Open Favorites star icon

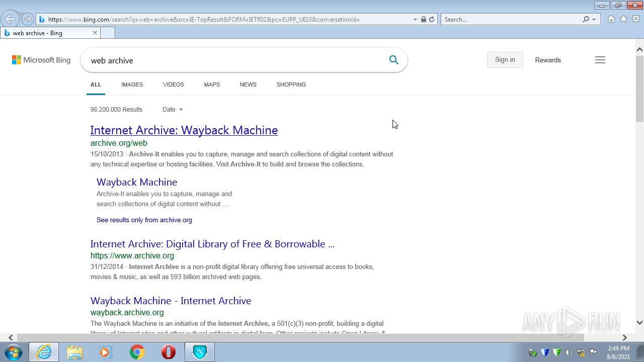coord(623,19)
